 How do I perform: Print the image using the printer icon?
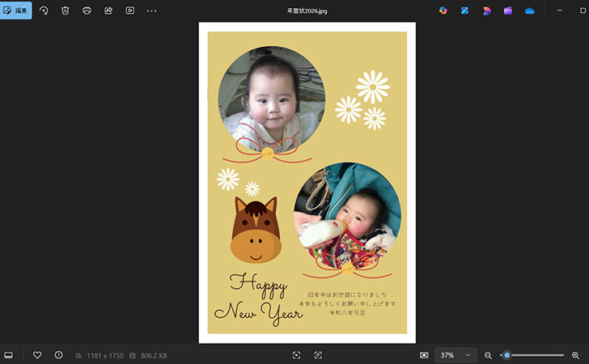tap(87, 11)
